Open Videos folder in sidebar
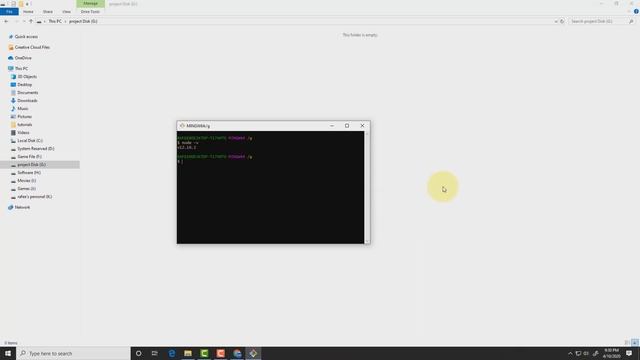 coord(23,133)
